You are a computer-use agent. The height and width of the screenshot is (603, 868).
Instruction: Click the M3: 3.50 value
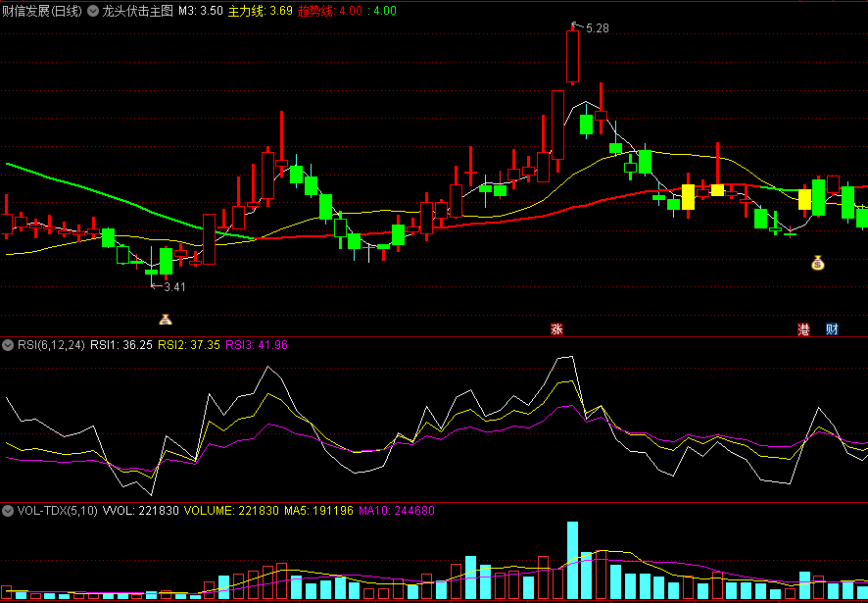point(201,11)
